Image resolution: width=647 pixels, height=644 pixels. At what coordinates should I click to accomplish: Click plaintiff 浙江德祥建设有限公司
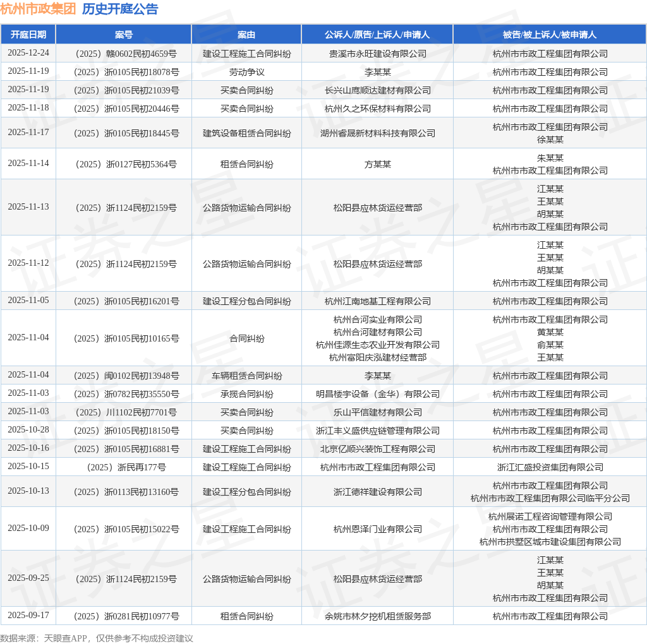tap(378, 492)
